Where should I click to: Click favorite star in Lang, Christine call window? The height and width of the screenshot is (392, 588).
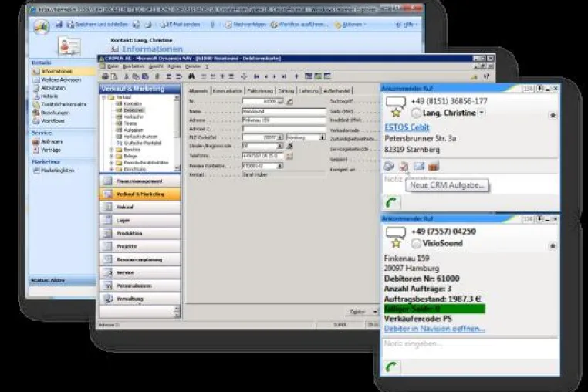[396, 113]
